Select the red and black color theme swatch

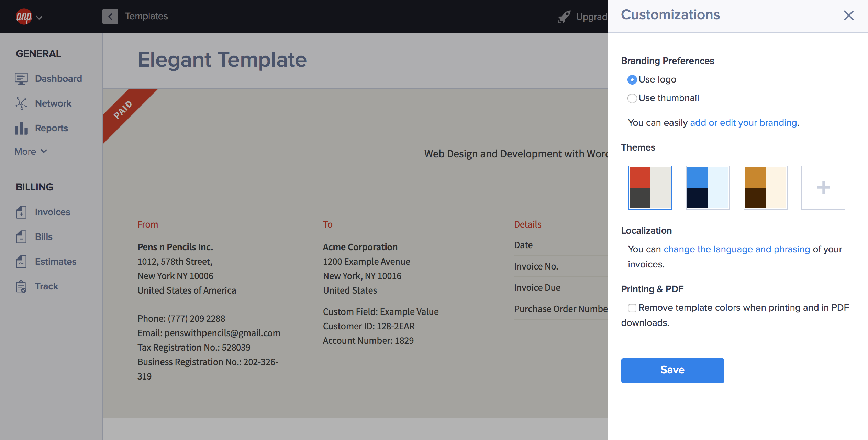[650, 187]
